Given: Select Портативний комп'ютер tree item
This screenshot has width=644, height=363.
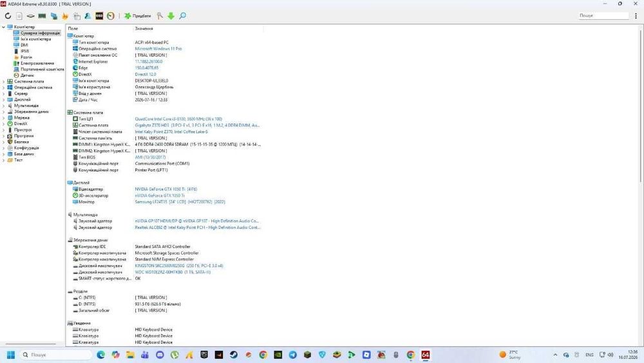Looking at the screenshot, I should tap(43, 70).
